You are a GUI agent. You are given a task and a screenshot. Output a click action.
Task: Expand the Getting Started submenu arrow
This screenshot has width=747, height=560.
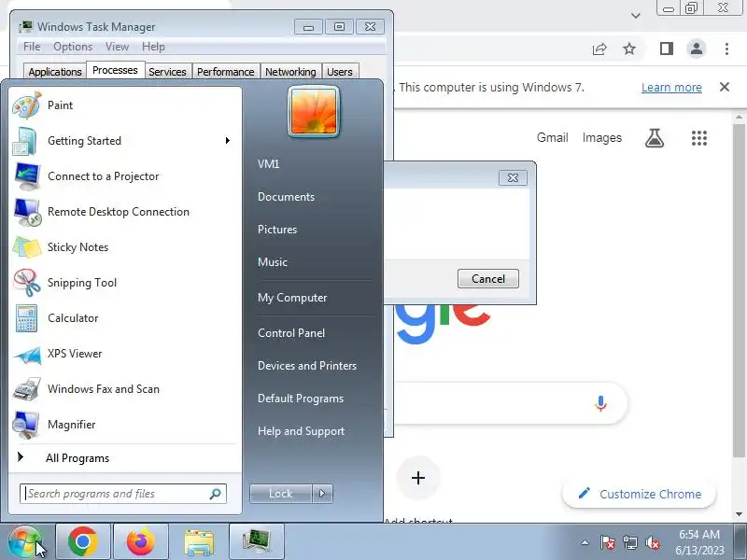coord(228,141)
